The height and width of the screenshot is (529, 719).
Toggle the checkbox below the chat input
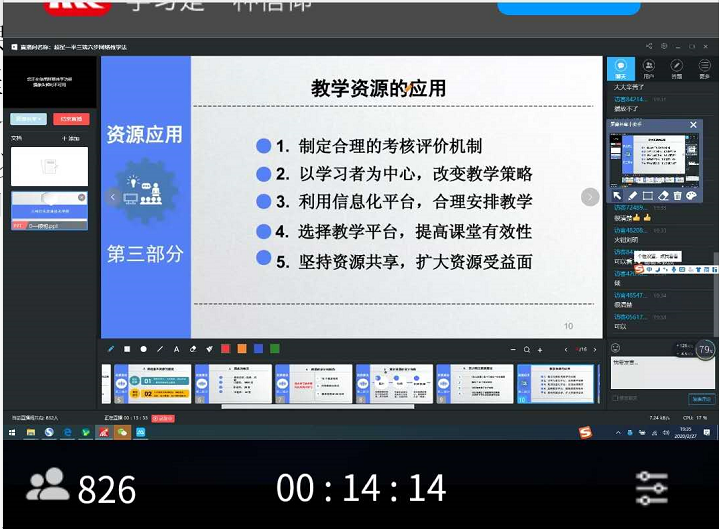coord(613,397)
